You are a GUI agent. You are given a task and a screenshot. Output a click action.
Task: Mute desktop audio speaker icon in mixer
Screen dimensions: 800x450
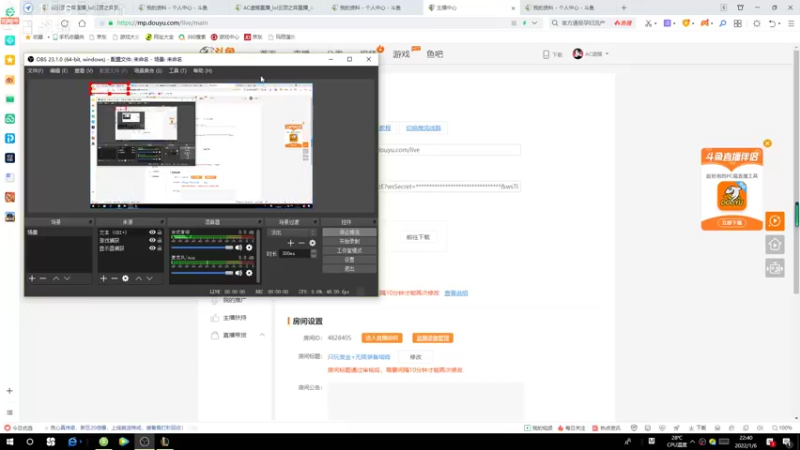pyautogui.click(x=238, y=247)
